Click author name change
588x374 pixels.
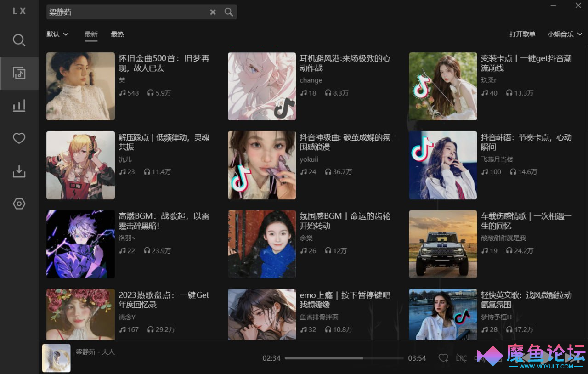311,80
